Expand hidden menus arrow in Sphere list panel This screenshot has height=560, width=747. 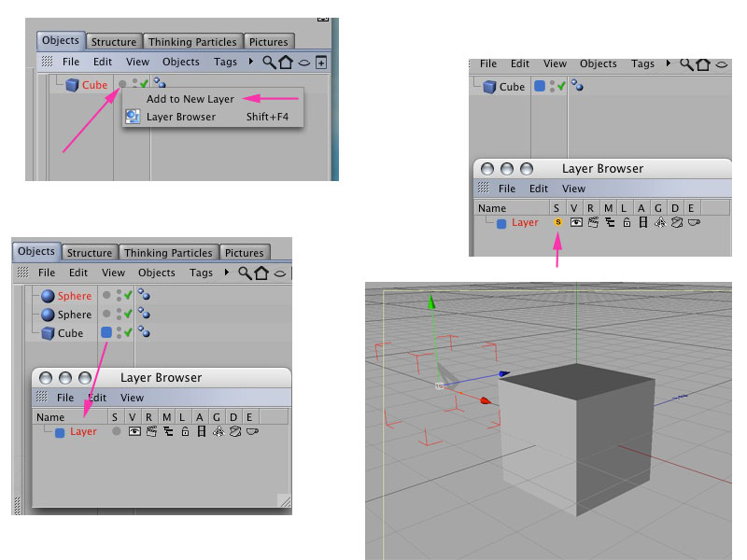[x=227, y=273]
